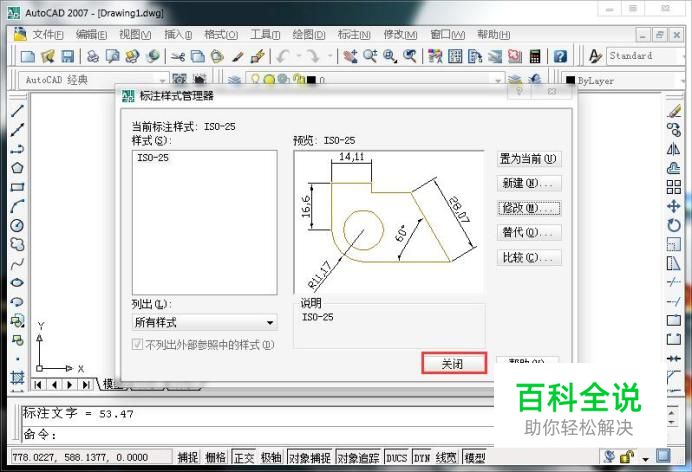
Task: Click the black ByLayer color swatch
Action: coord(571,81)
